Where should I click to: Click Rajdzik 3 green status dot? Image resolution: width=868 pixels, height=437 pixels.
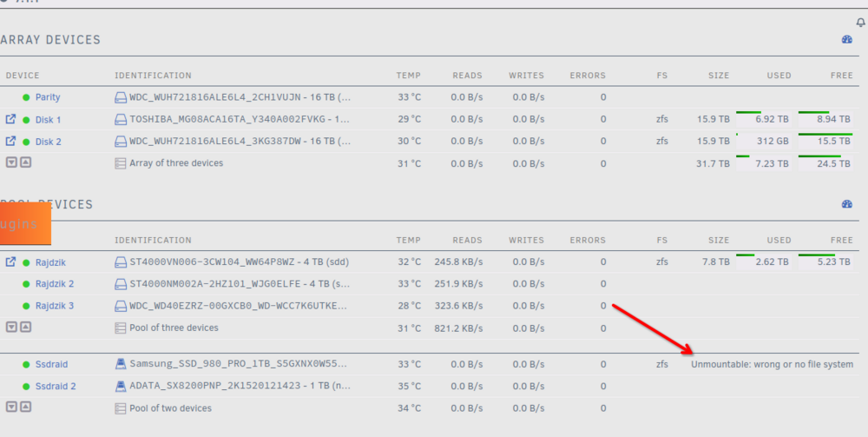[x=26, y=306]
